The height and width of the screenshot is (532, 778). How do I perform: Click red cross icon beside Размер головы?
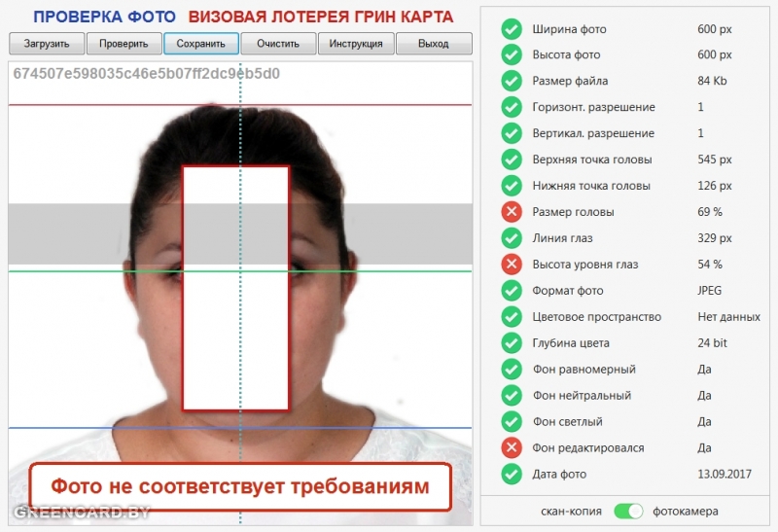512,212
